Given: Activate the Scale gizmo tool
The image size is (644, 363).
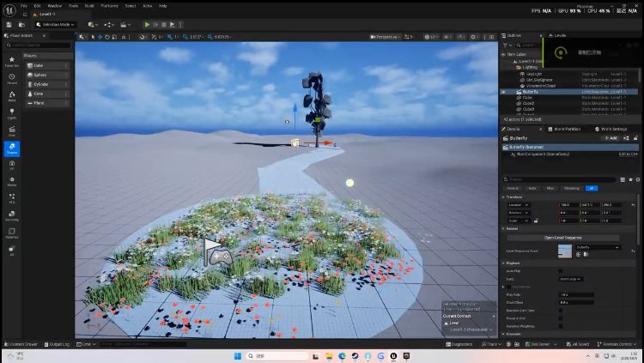Looking at the screenshot, I should pyautogui.click(x=114, y=37).
